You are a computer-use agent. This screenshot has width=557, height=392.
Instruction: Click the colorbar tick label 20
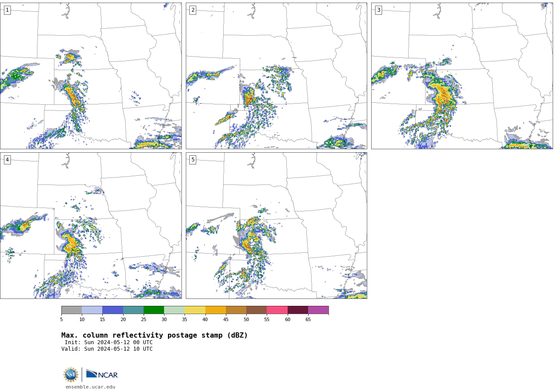[x=123, y=320]
